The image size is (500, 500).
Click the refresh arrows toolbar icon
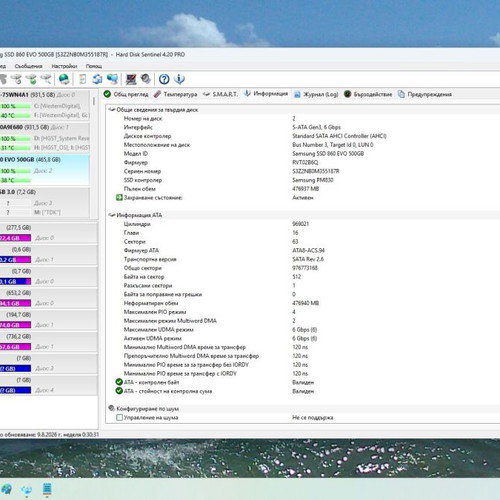point(97,79)
